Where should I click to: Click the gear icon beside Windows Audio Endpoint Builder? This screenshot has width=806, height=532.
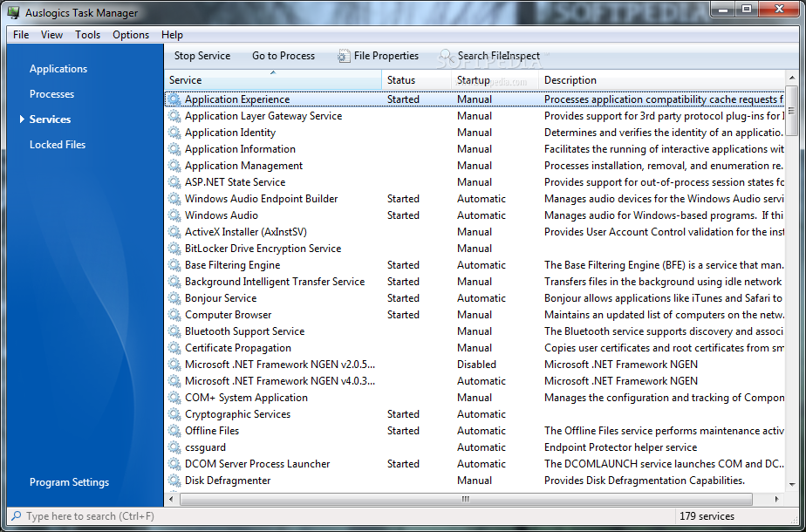[x=174, y=199]
